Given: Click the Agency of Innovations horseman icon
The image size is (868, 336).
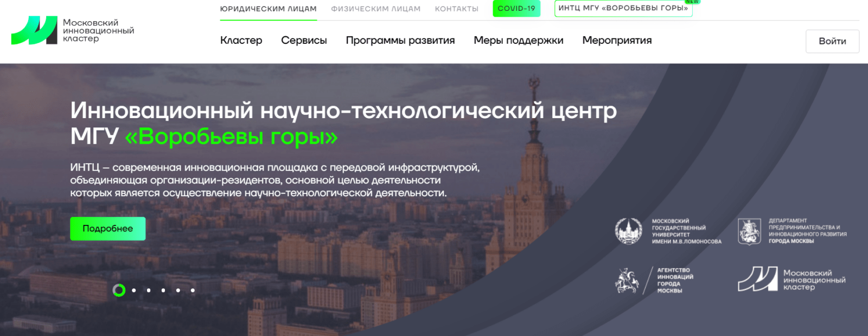Looking at the screenshot, I should tap(627, 280).
